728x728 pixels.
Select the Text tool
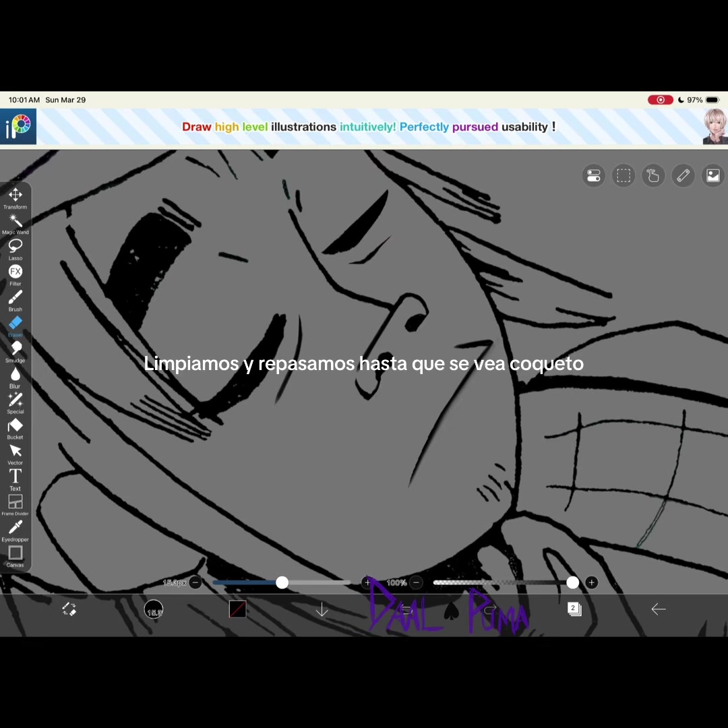[16, 480]
